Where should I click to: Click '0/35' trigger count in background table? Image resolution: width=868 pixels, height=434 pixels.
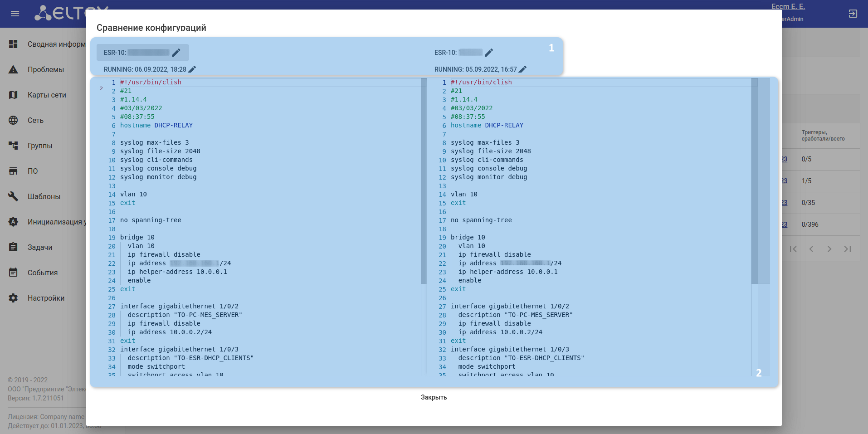point(808,203)
